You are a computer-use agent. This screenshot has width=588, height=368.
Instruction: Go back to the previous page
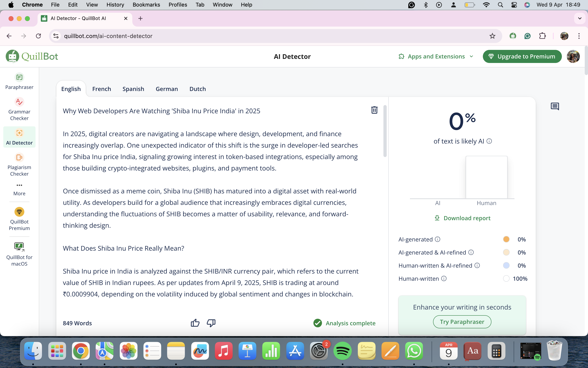click(9, 36)
